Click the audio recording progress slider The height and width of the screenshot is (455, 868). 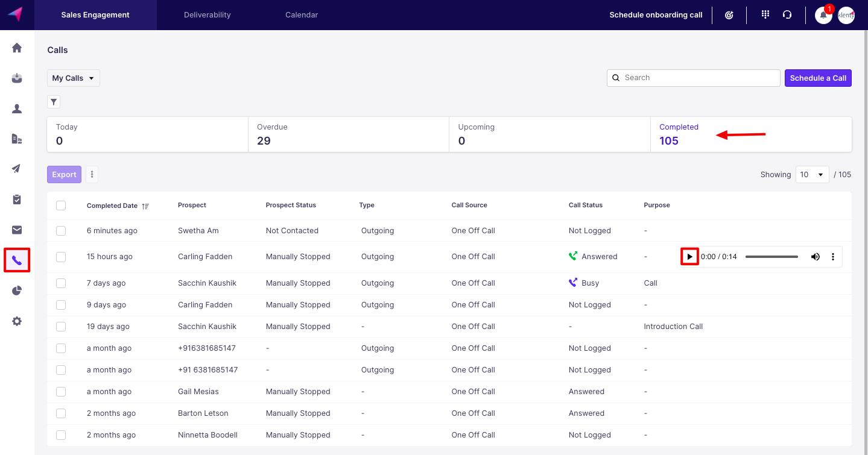point(771,257)
